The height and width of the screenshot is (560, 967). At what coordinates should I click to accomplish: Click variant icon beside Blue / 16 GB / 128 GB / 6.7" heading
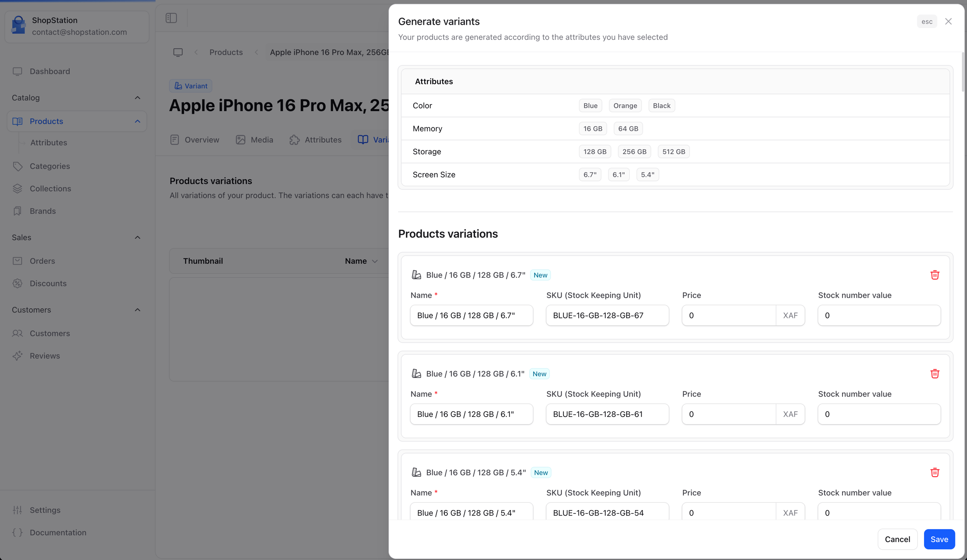tap(416, 275)
